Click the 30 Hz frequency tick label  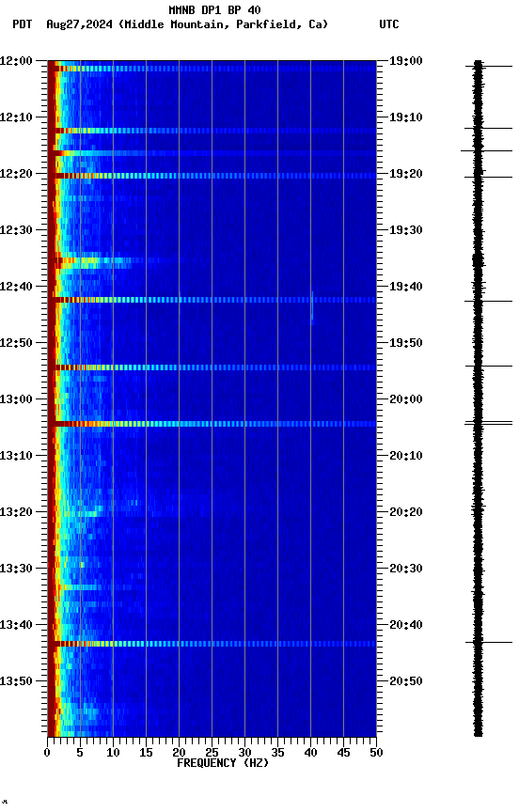244,753
